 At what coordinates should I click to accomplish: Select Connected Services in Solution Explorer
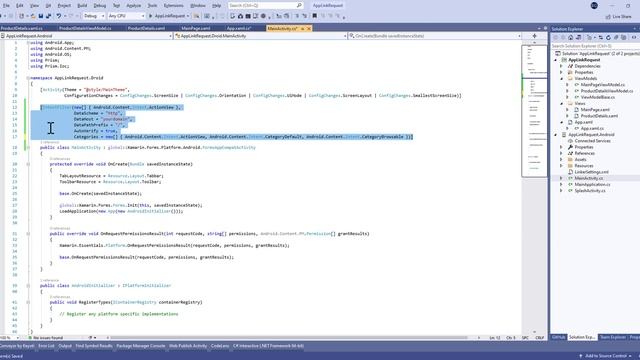tap(592, 141)
